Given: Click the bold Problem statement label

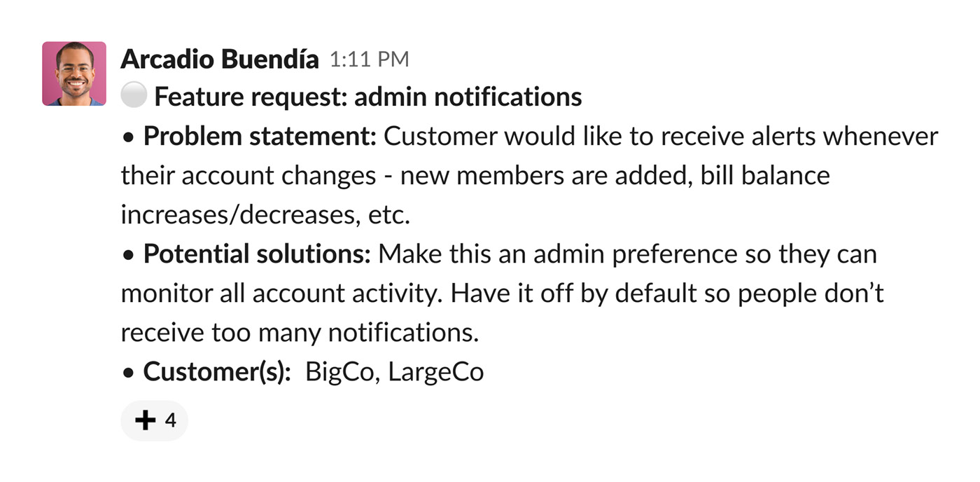Looking at the screenshot, I should point(260,136).
